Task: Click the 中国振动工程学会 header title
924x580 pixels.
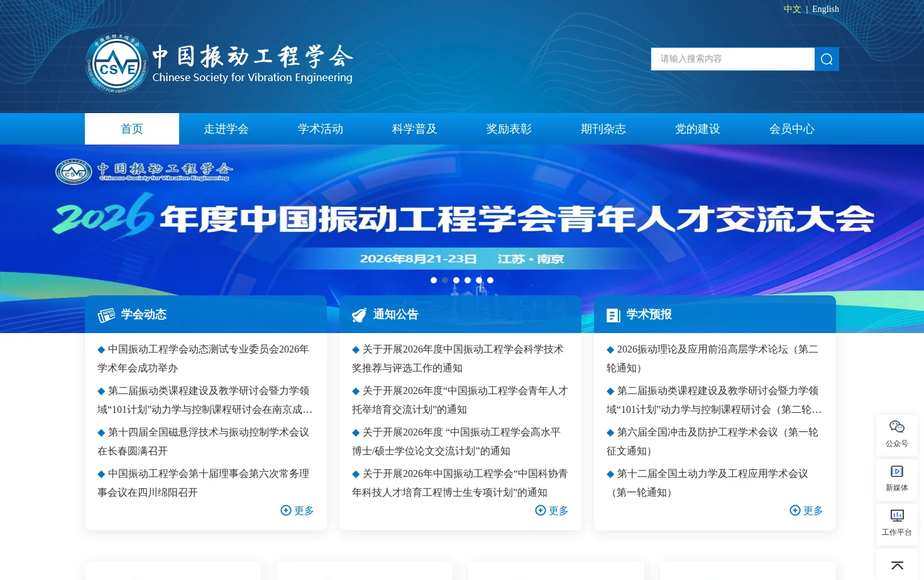Action: coord(253,57)
